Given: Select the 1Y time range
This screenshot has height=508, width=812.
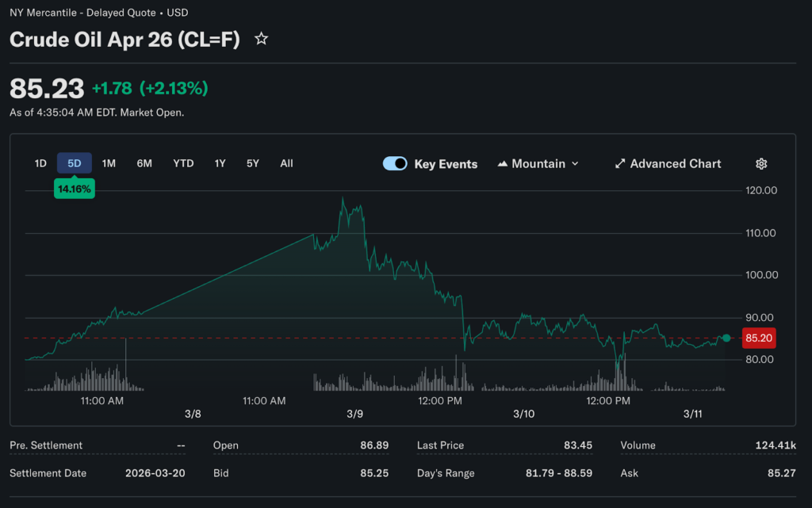Looking at the screenshot, I should [x=220, y=163].
